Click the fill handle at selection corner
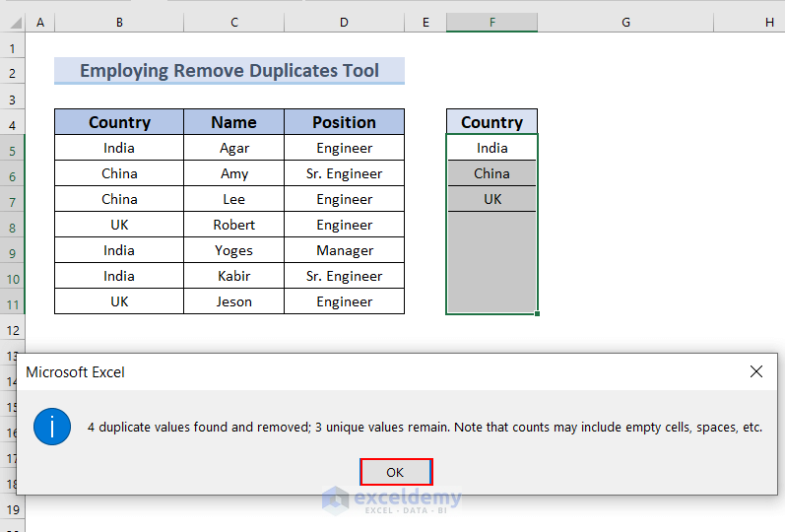Viewport: 785px width, 532px height. click(x=537, y=313)
